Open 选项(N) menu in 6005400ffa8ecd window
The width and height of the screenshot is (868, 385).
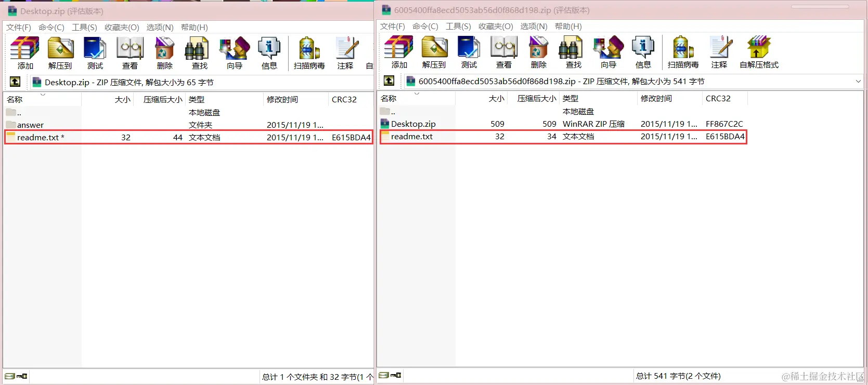[534, 26]
